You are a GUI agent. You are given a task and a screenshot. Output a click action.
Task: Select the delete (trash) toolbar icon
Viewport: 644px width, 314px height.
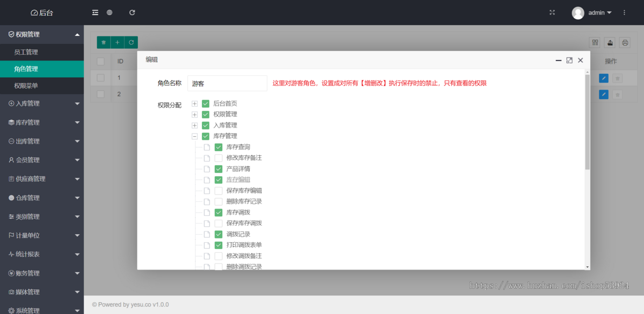[x=103, y=42]
